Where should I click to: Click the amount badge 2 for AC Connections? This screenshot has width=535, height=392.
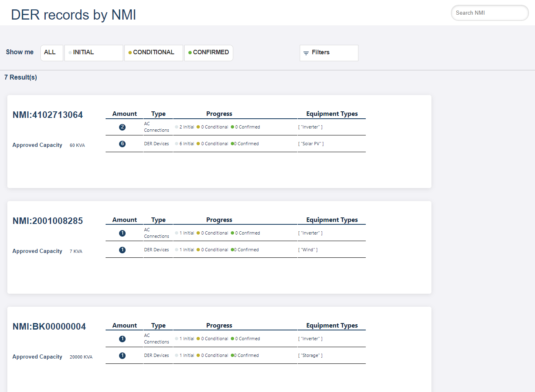click(x=122, y=127)
